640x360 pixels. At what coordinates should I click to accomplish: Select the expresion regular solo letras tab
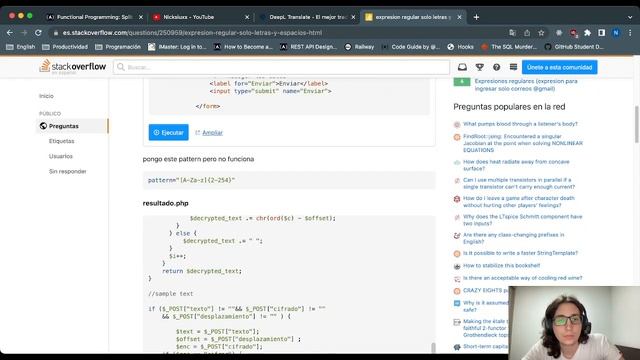412,17
